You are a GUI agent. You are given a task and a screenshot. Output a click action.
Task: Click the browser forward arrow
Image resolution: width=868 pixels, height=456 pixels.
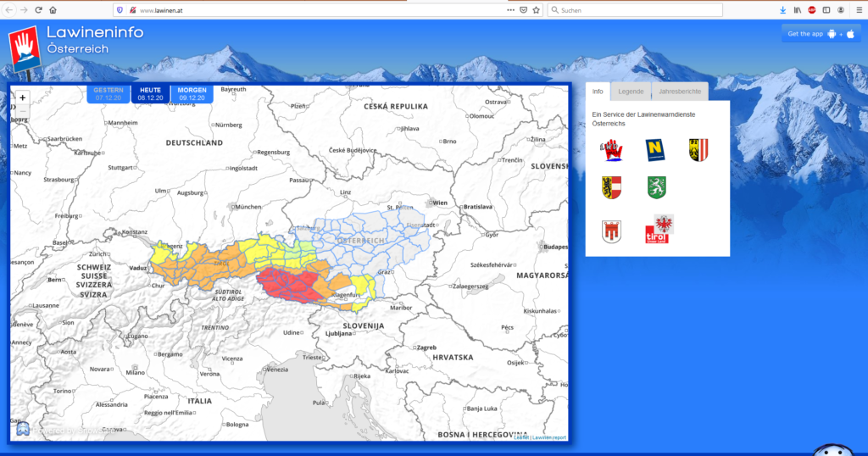[x=24, y=10]
